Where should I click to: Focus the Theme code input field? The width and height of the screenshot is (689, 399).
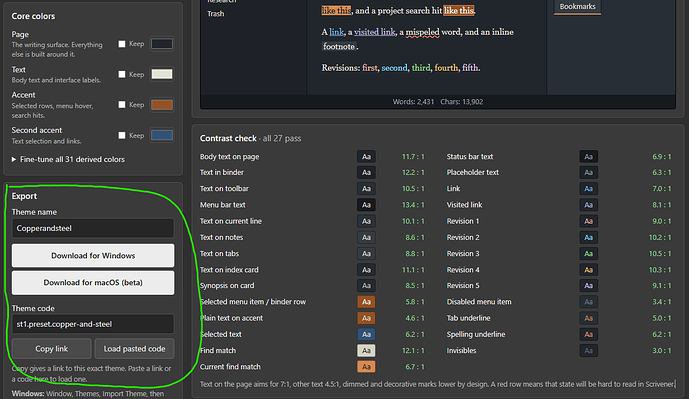(x=93, y=324)
